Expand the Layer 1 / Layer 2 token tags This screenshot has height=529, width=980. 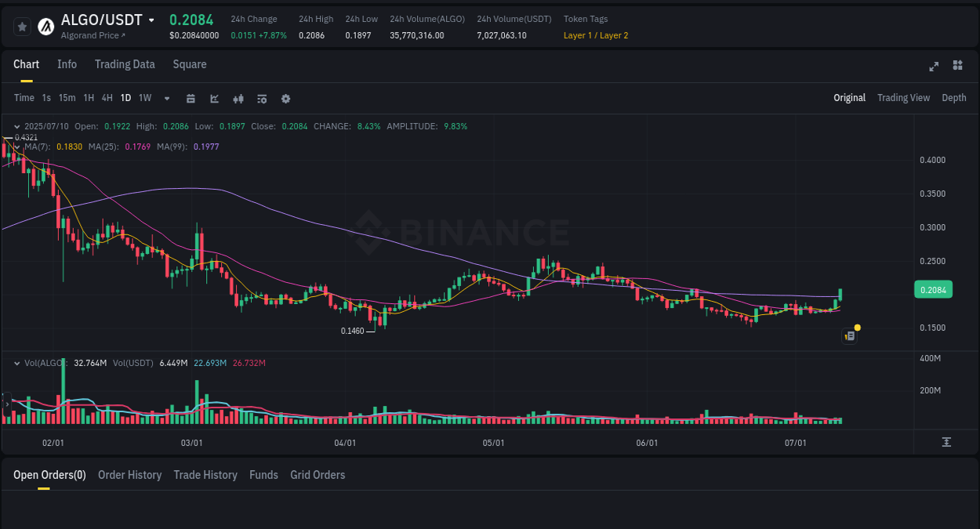596,35
